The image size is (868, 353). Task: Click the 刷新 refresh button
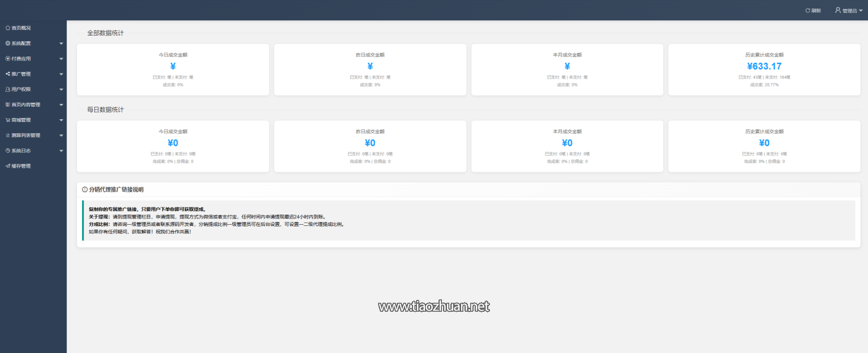coord(811,10)
